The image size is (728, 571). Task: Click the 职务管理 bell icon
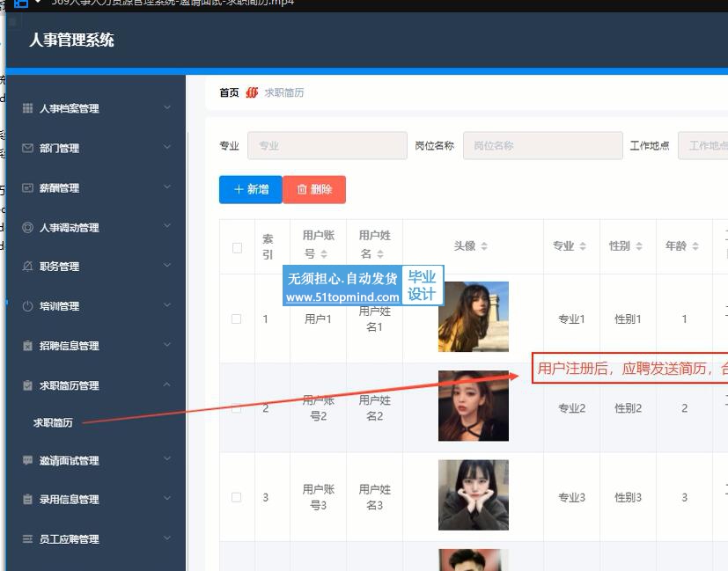click(27, 267)
